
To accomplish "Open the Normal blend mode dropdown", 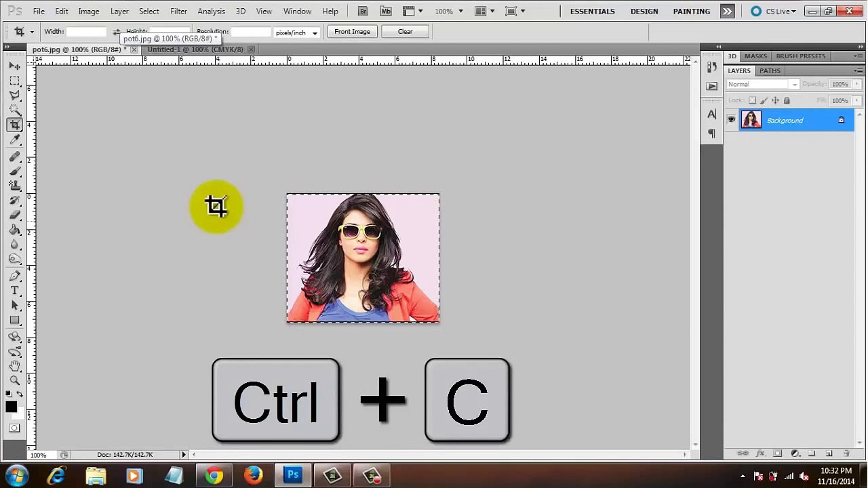I will pyautogui.click(x=762, y=85).
